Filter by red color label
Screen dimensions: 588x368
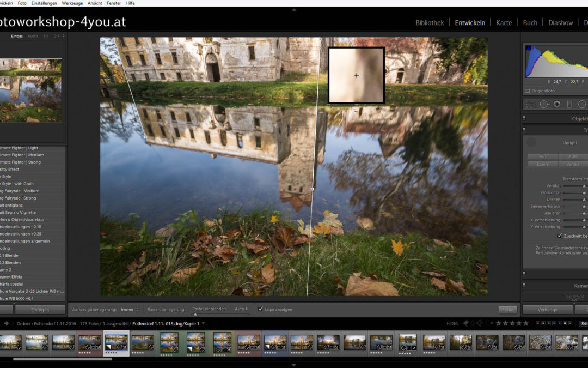tap(538, 323)
